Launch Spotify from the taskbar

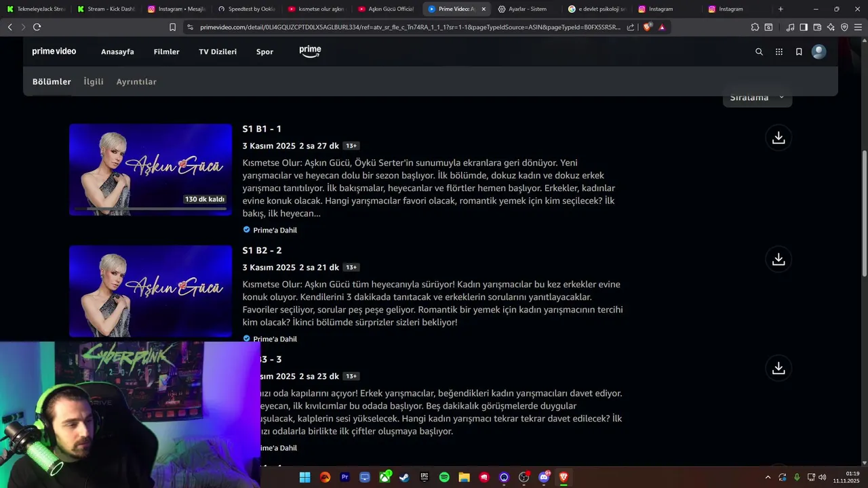[444, 477]
